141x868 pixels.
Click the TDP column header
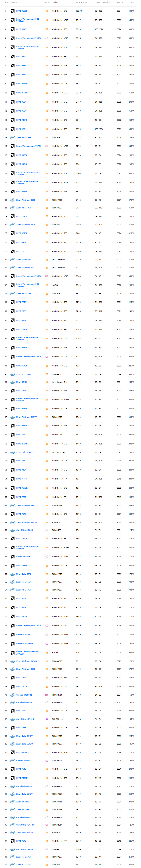pyautogui.click(x=131, y=2)
